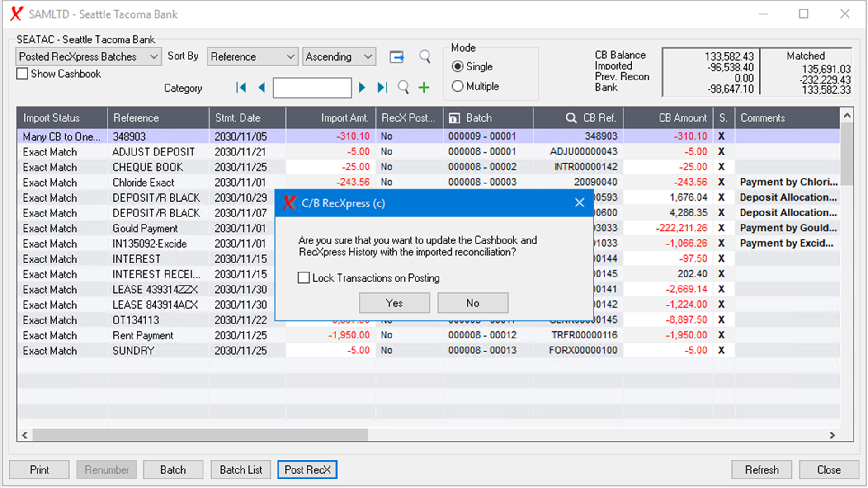Click the horizontal scrollbar thumb
The width and height of the screenshot is (868, 488).
(200, 435)
